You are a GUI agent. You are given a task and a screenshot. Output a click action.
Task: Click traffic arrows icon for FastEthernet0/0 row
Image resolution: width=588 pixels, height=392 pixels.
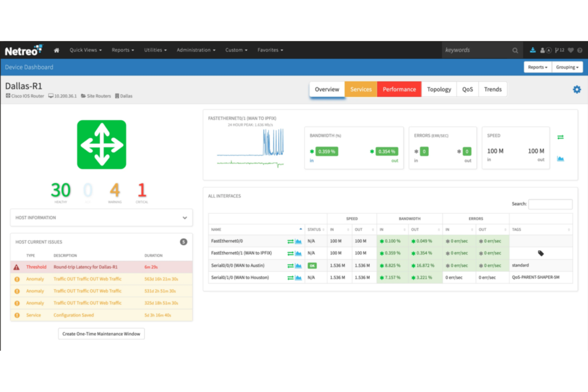point(290,241)
